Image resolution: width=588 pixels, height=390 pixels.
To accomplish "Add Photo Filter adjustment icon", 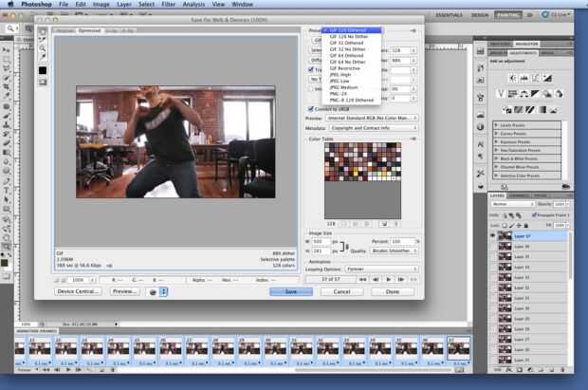I will [547, 94].
